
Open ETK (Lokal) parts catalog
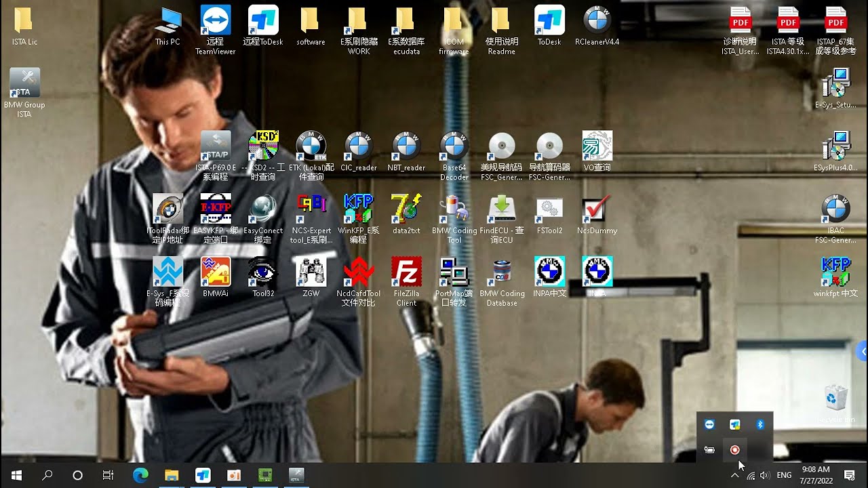311,156
